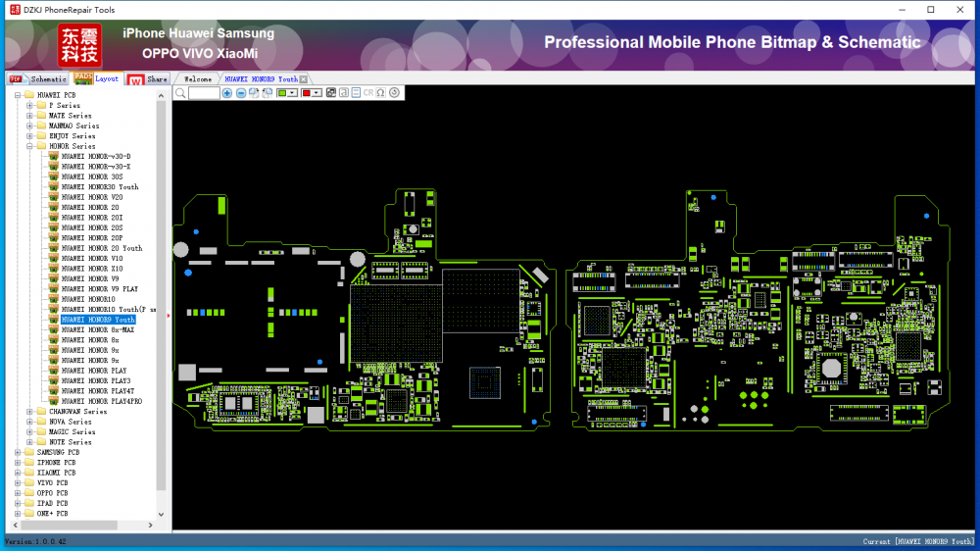Click the magnifier search icon in toolbar
Viewport: 980px width, 551px height.
[180, 93]
